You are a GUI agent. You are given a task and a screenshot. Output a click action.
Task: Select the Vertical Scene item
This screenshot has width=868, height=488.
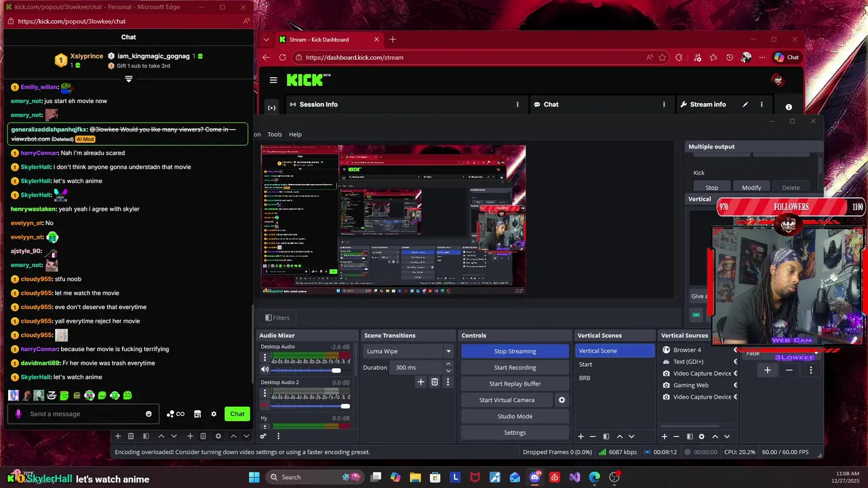pos(615,350)
